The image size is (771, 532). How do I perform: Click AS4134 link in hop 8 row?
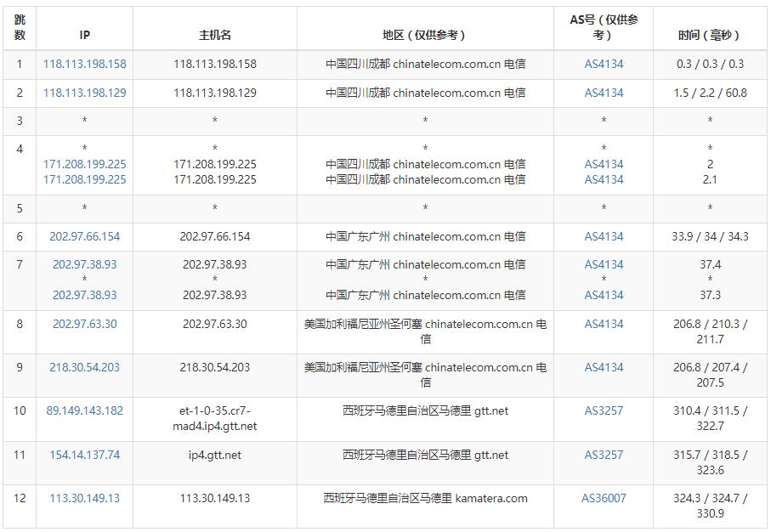604,324
